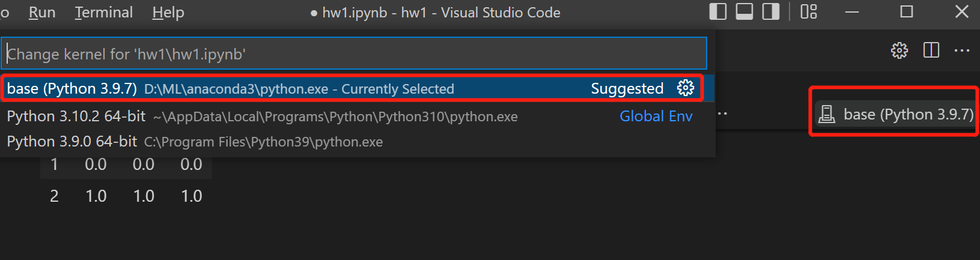This screenshot has width=980, height=260.
Task: Click the first 1.0 cell in row 2
Action: [x=96, y=196]
